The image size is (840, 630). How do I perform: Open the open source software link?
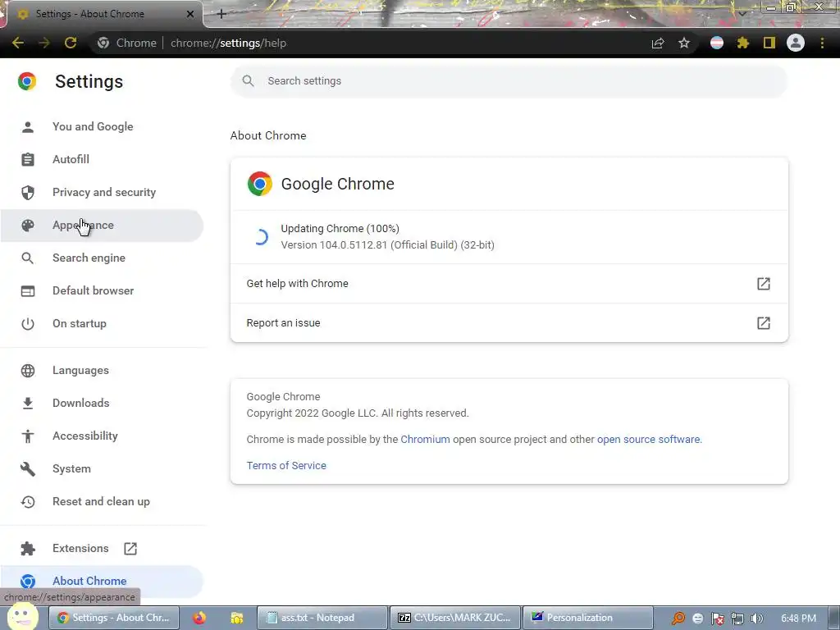coord(648,440)
